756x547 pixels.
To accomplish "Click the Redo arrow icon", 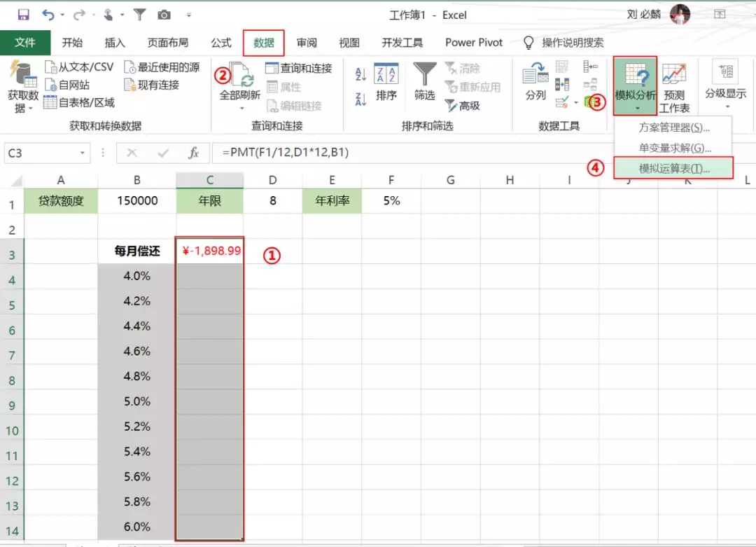I will [78, 15].
